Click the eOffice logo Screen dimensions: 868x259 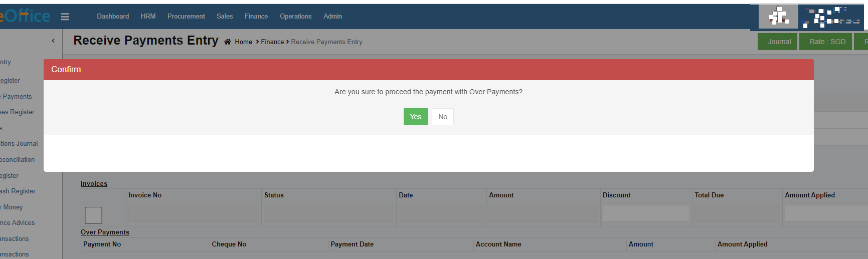(25, 17)
